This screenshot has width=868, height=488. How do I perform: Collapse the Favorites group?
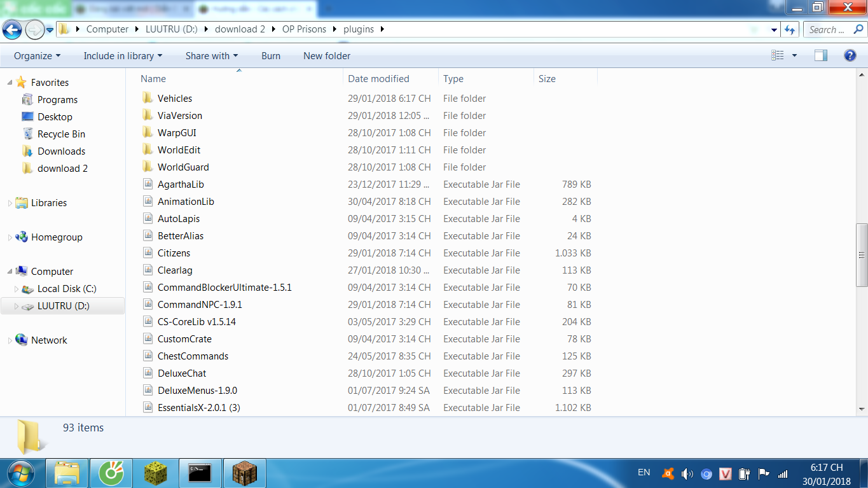[10, 82]
